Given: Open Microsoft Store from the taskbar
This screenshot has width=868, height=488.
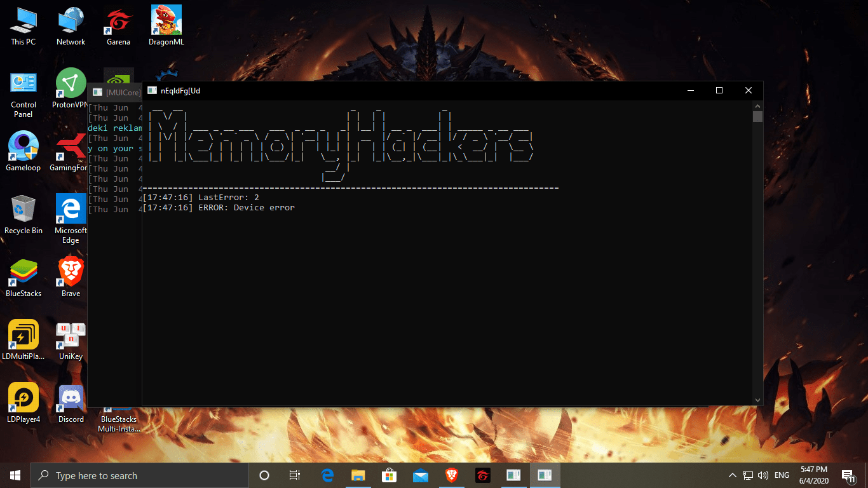Looking at the screenshot, I should [x=389, y=475].
